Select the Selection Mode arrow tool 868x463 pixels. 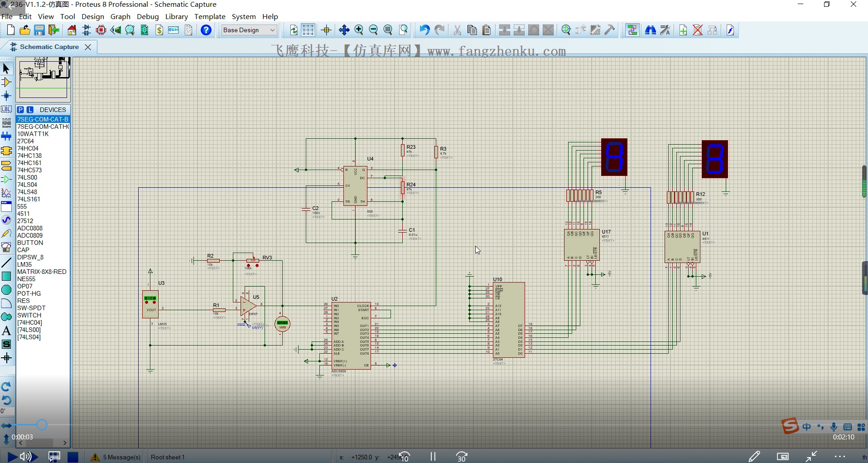point(6,68)
